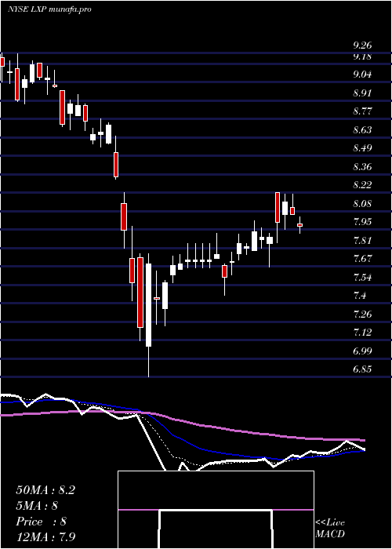Click the 7.26 price axis label
This screenshot has height=549, width=392.
click(x=362, y=314)
